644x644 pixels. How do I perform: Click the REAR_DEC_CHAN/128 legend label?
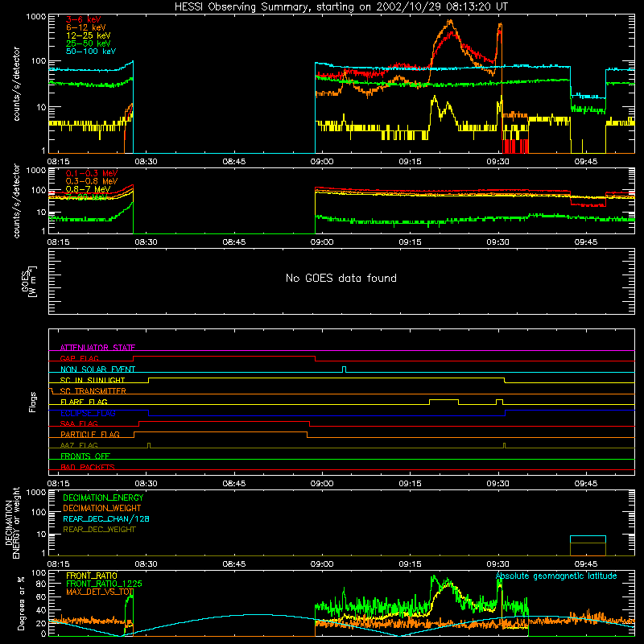click(106, 518)
